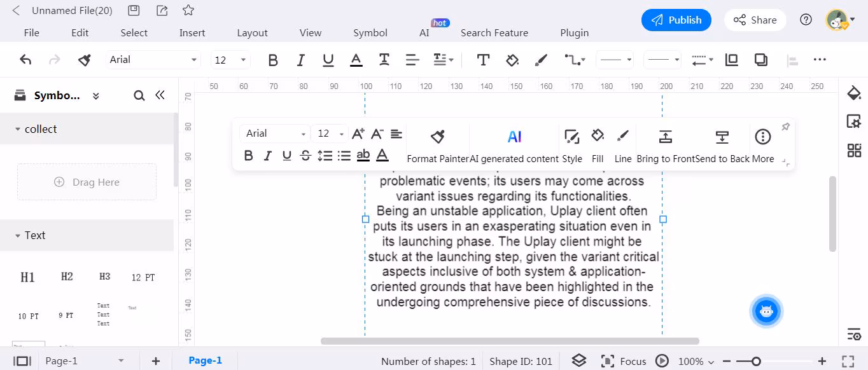Collapse the symbol library panel

[160, 95]
